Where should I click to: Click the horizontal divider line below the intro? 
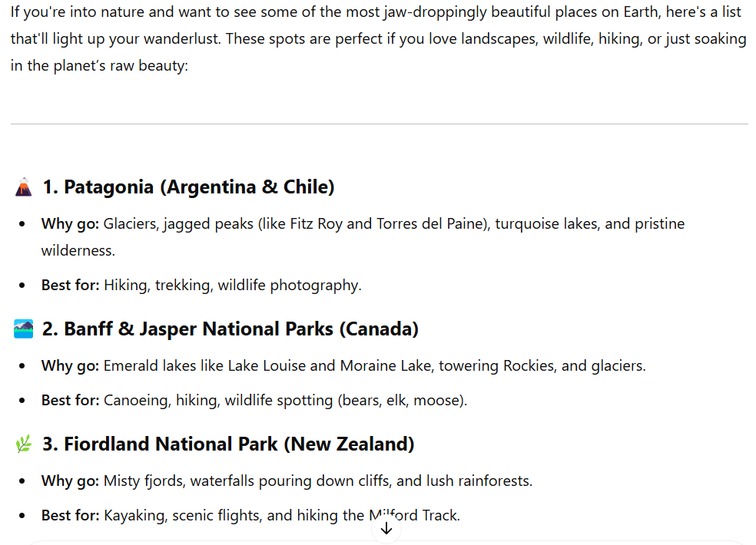coord(379,124)
